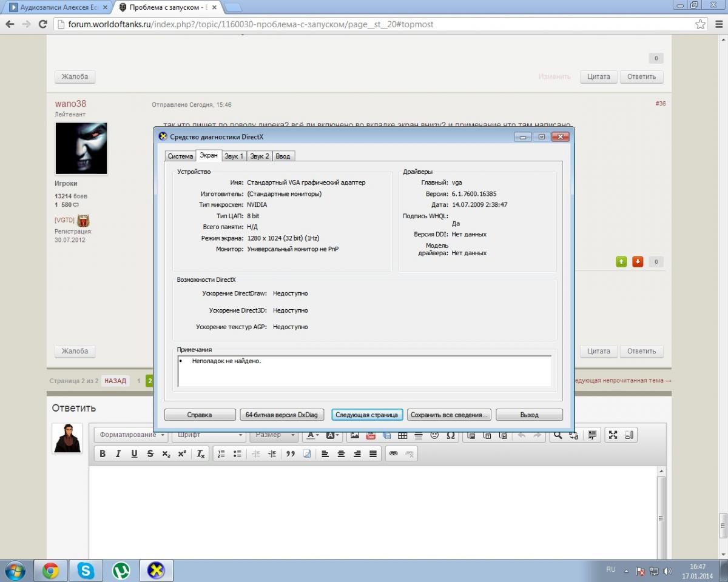Click the insert link chain icon
The image size is (728, 582).
393,453
